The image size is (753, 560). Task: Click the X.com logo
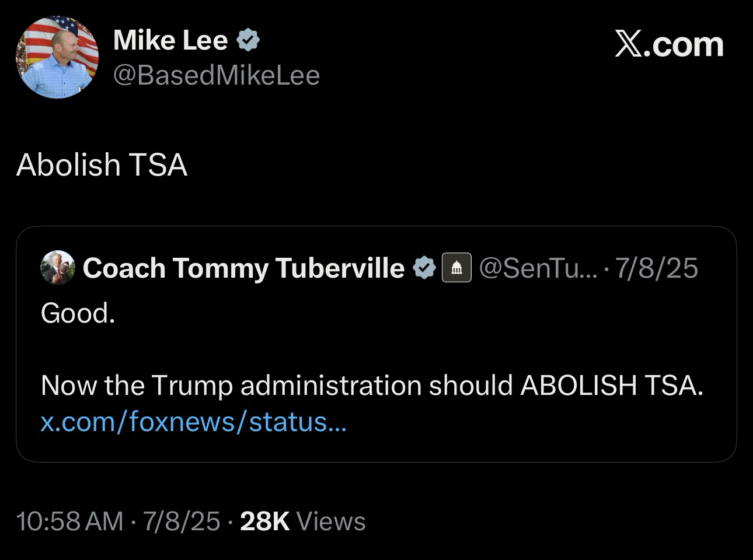pyautogui.click(x=669, y=44)
